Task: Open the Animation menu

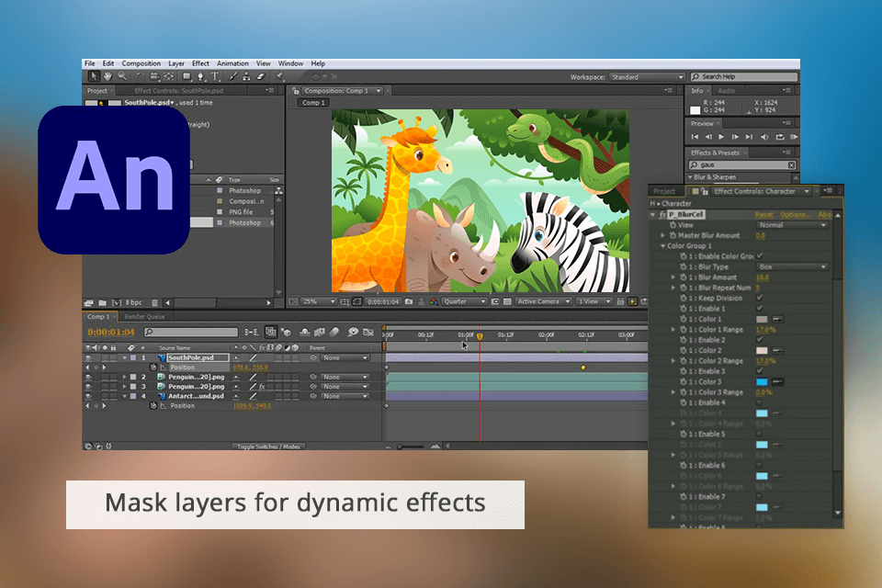Action: point(232,63)
